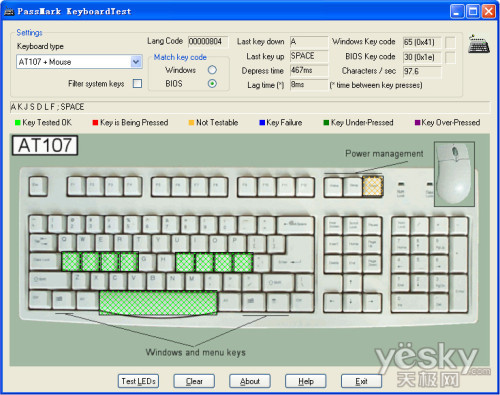Click the U key on keyboard image
The width and height of the screenshot is (500, 395).
click(181, 243)
